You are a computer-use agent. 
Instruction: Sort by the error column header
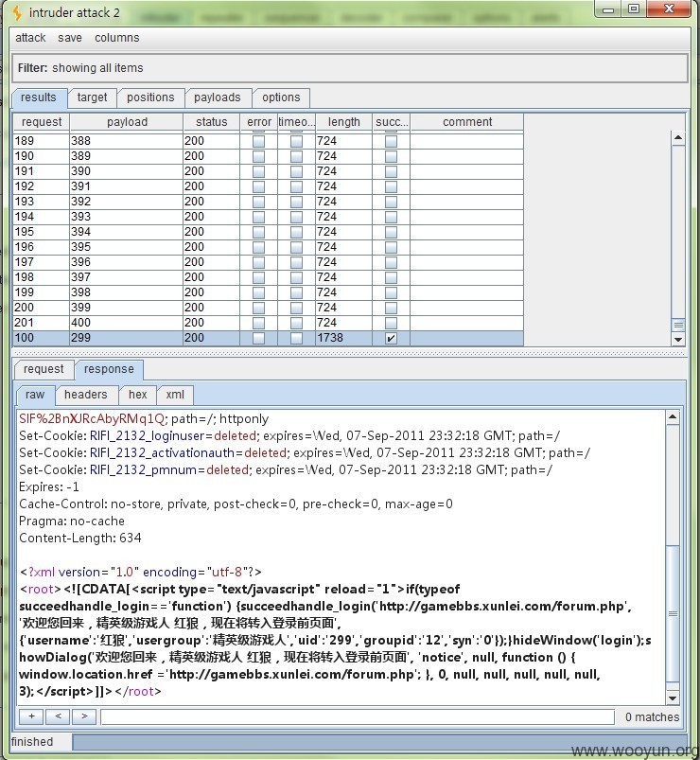point(258,122)
